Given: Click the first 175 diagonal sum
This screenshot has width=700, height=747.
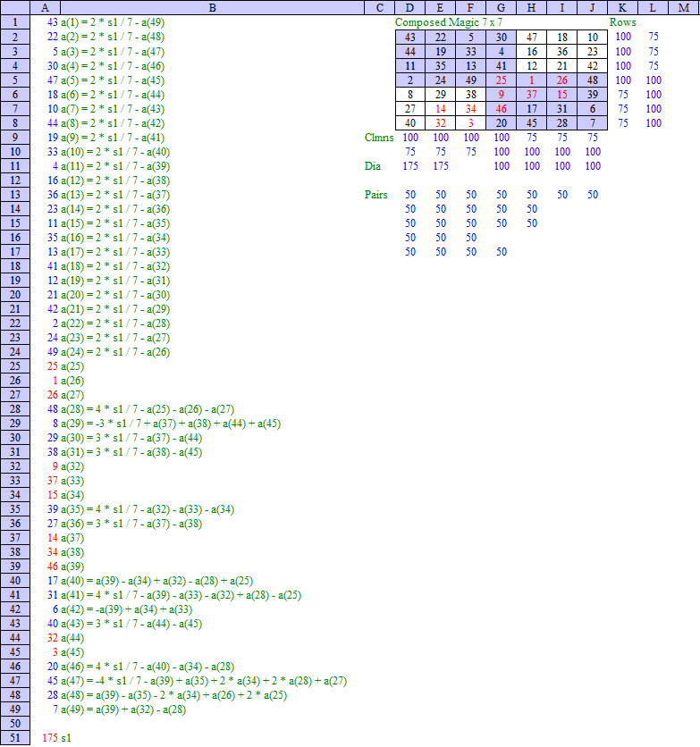Looking at the screenshot, I should pos(409,166).
